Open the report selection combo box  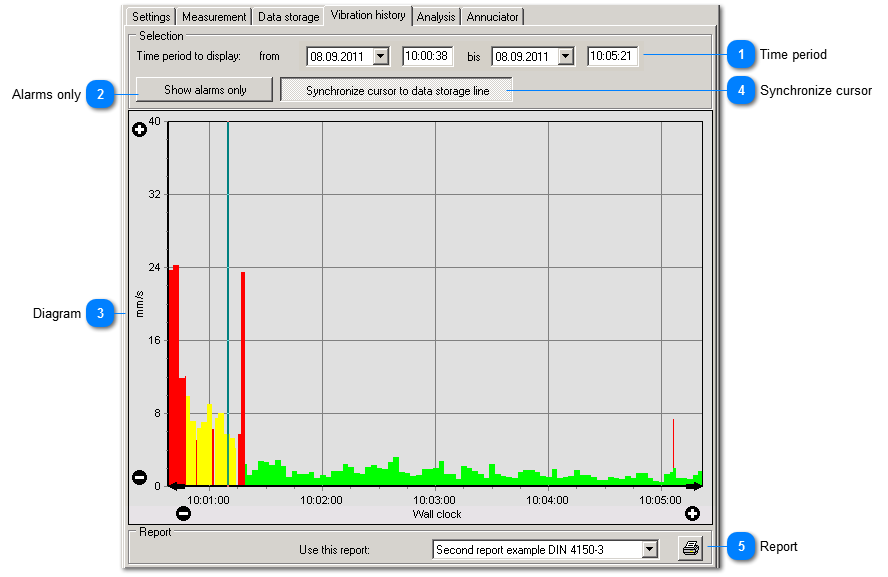pyautogui.click(x=650, y=549)
